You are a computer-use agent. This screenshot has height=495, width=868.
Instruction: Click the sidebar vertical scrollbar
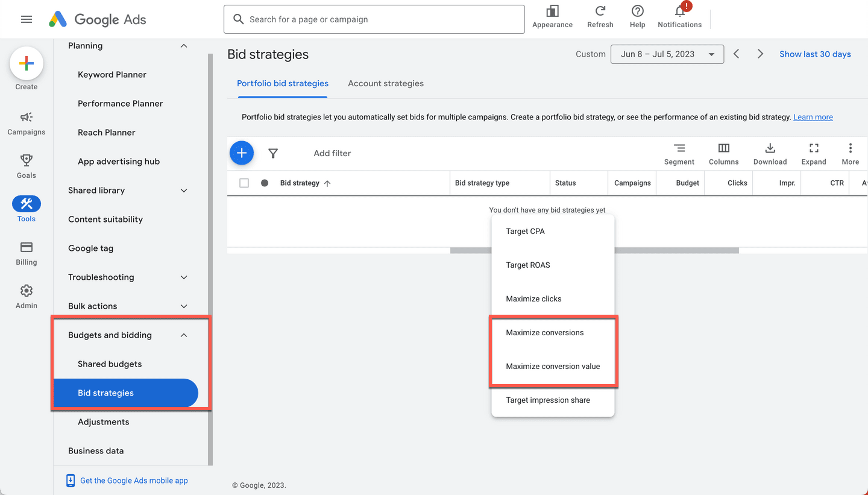[210, 259]
